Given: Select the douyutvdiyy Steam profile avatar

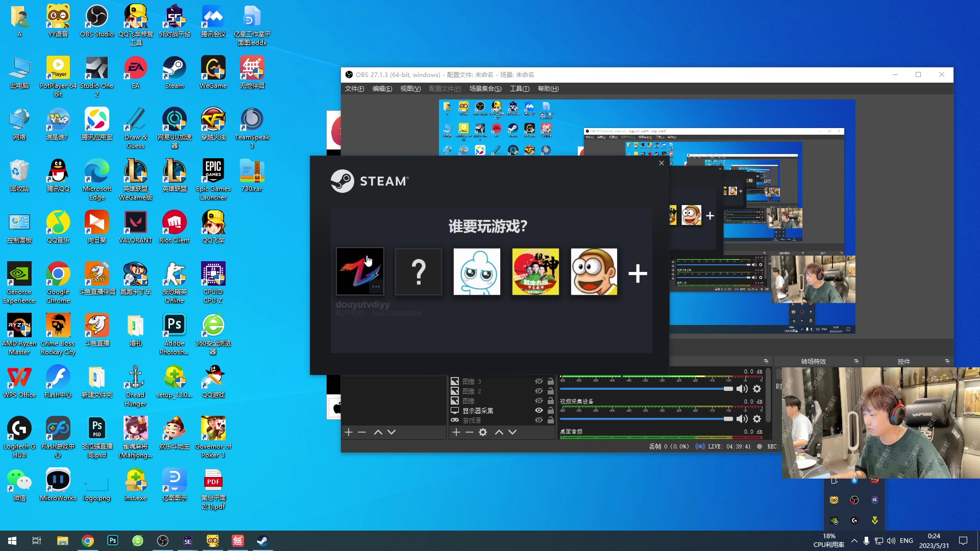Looking at the screenshot, I should click(x=360, y=271).
